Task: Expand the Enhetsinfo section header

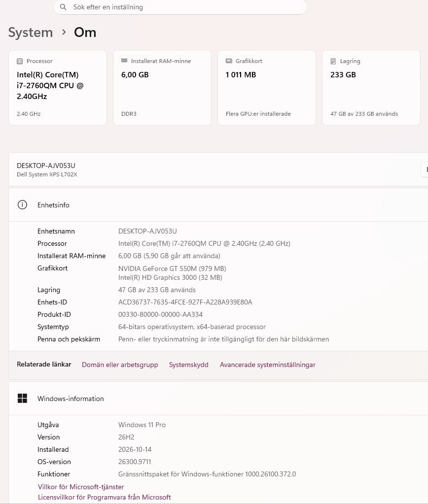Action: click(x=218, y=205)
